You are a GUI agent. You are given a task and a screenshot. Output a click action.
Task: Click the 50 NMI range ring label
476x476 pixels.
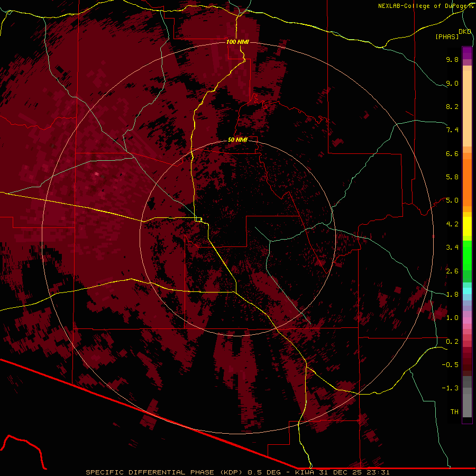[x=237, y=140]
